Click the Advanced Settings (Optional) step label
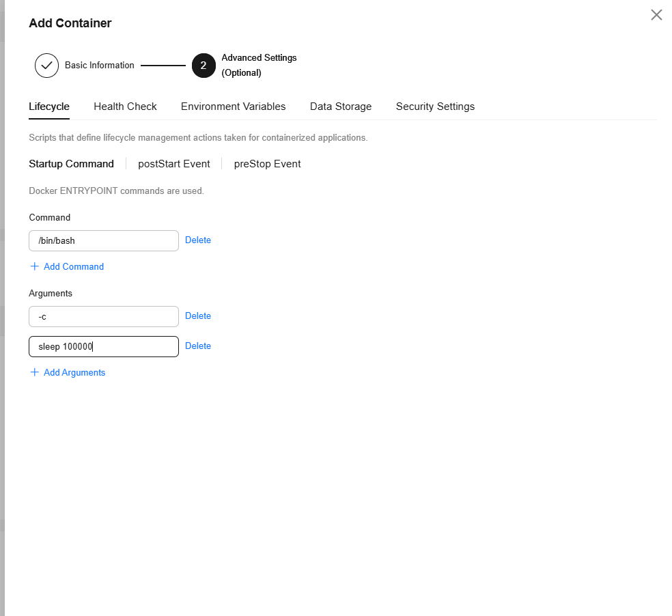Image resolution: width=672 pixels, height=616 pixels. (x=259, y=65)
